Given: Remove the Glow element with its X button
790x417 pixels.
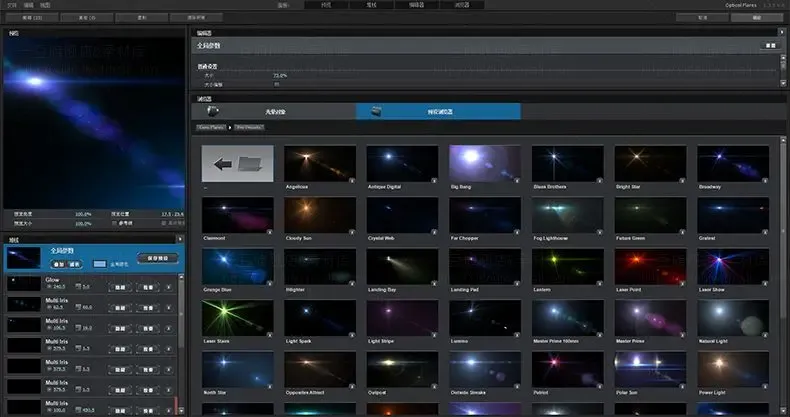Looking at the screenshot, I should point(169,287).
